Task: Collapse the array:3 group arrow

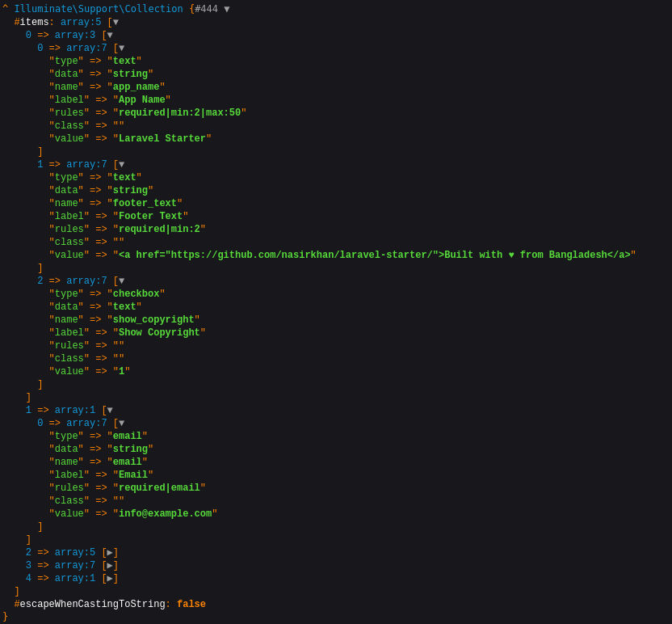Action: point(110,36)
